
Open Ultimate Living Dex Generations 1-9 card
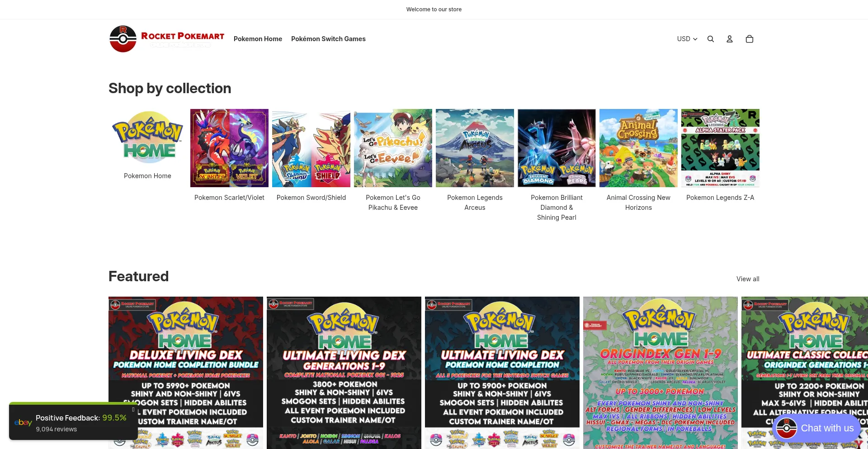344,373
